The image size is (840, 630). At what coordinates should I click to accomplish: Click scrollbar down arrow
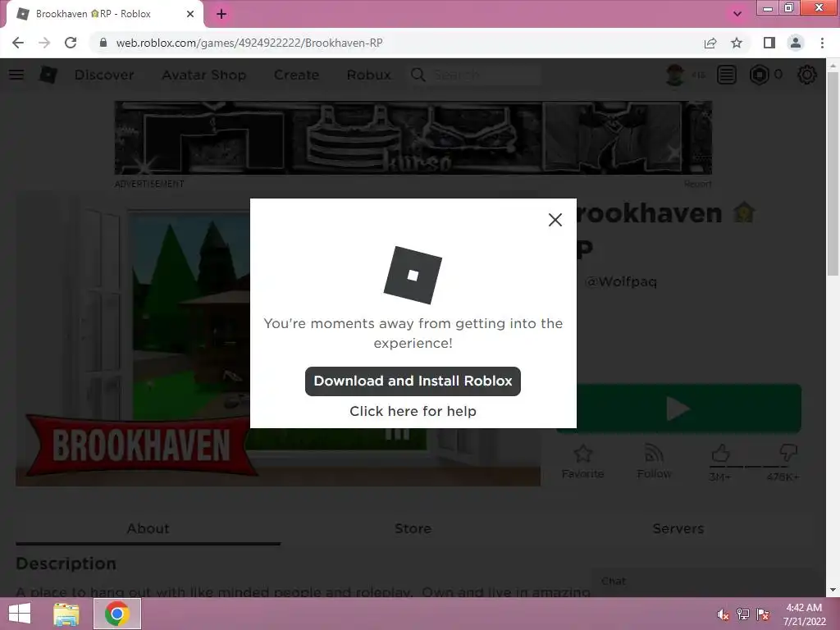(x=833, y=590)
